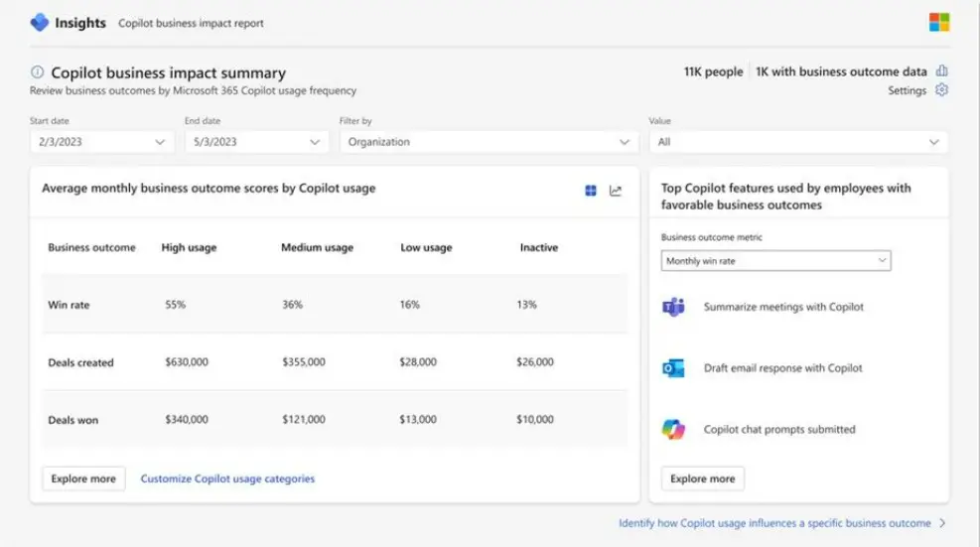980x547 pixels.
Task: Click the Outlook icon for Draft email
Action: [x=673, y=368]
